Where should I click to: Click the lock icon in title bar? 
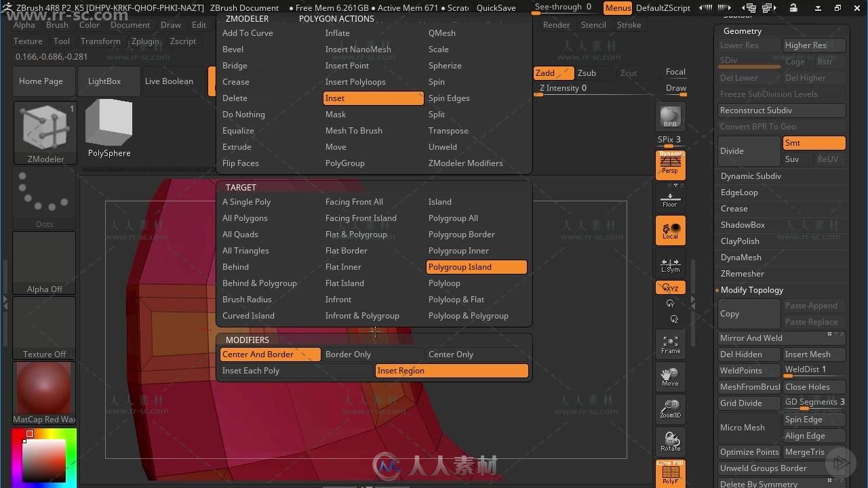[x=793, y=7]
